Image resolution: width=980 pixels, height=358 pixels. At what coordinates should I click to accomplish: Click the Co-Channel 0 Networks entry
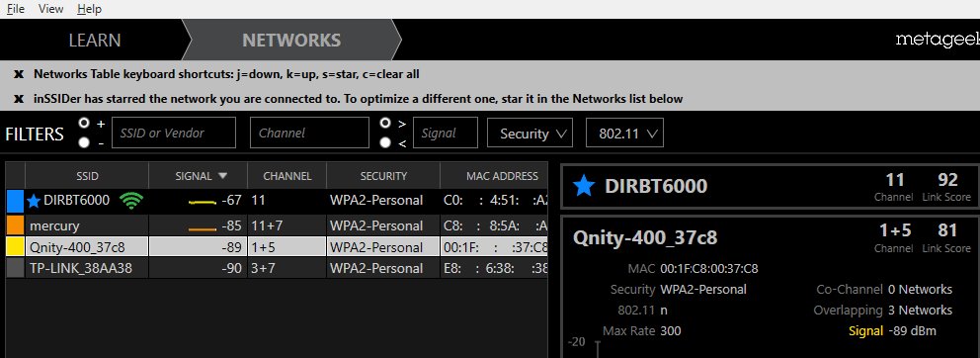point(884,289)
